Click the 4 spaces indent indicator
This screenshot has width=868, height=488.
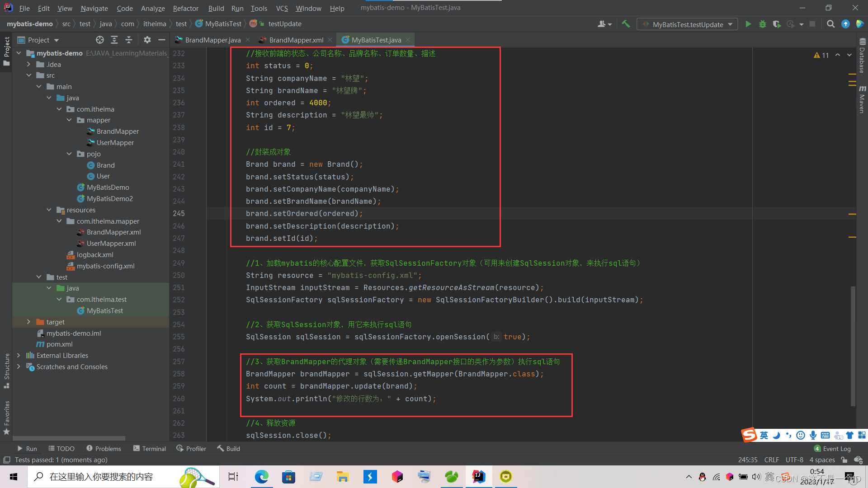click(x=822, y=460)
